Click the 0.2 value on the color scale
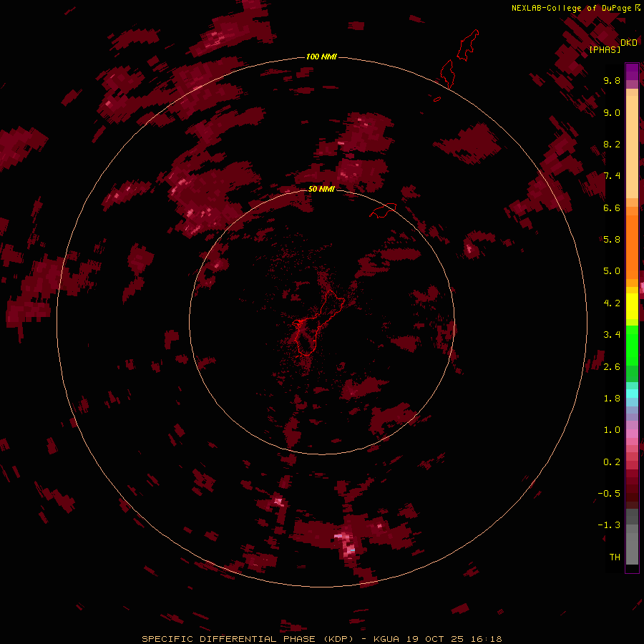The height and width of the screenshot is (644, 644). [x=612, y=462]
